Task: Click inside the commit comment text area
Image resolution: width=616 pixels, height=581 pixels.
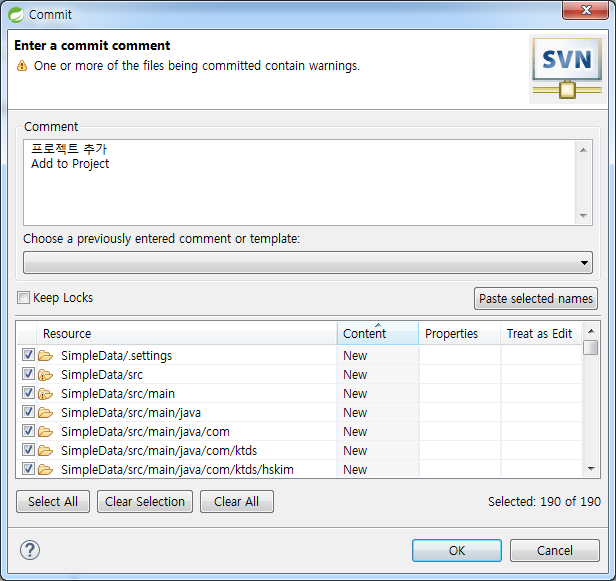Action: point(299,183)
